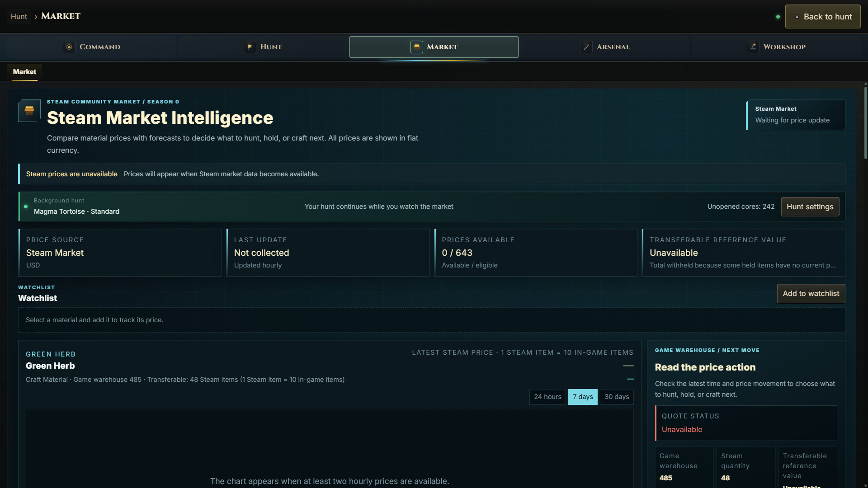Click the Latest Steam Price conversion label

[523, 352]
